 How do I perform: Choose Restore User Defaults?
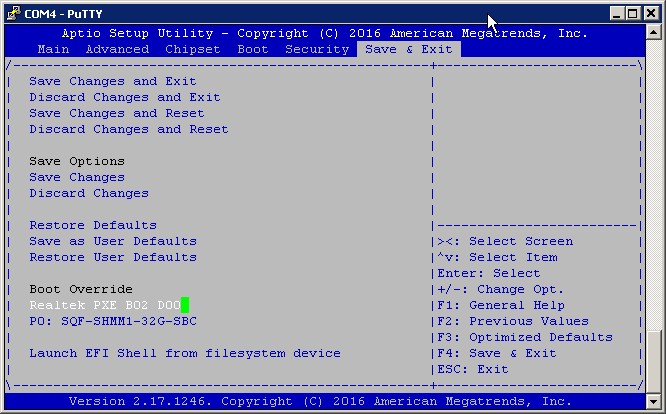tap(113, 257)
